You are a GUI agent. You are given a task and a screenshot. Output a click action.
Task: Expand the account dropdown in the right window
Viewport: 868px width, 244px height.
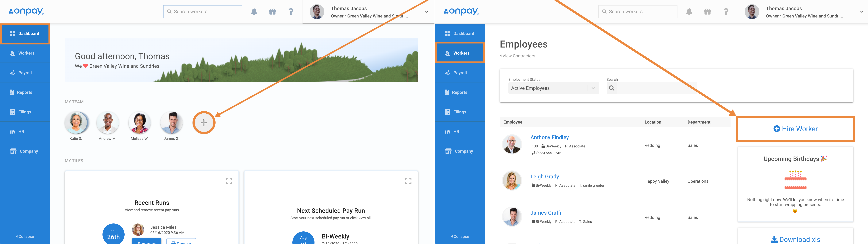(862, 12)
